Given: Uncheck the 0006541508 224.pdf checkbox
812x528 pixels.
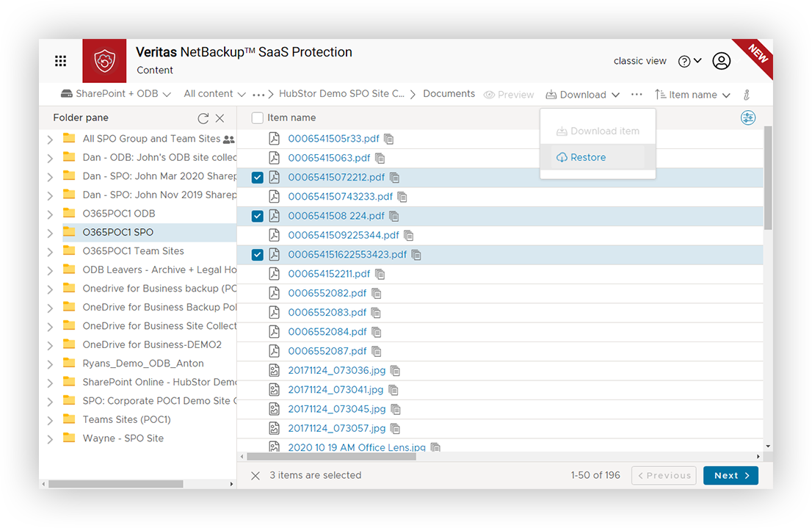Looking at the screenshot, I should 258,216.
